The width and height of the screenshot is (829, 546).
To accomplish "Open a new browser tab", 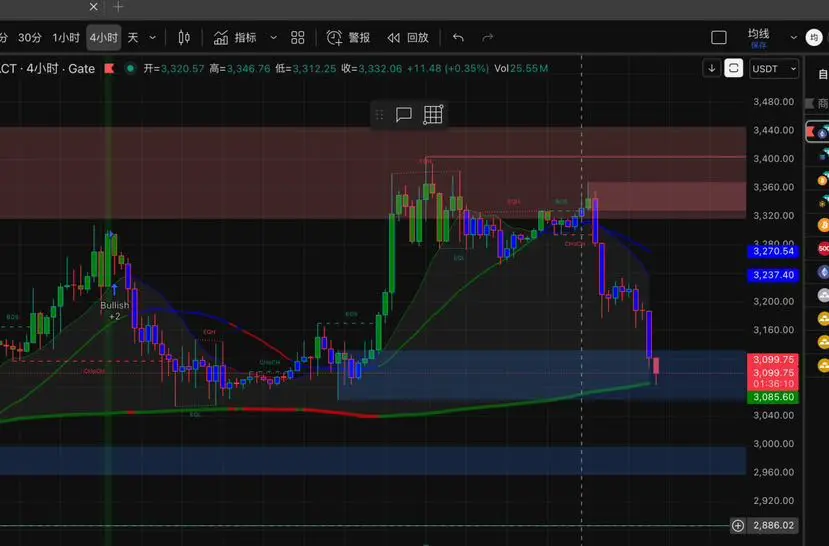I will pyautogui.click(x=118, y=7).
